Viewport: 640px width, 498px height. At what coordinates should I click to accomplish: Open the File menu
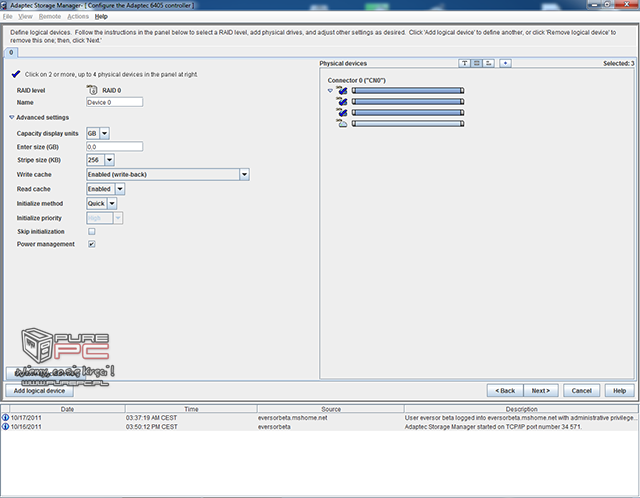point(7,16)
